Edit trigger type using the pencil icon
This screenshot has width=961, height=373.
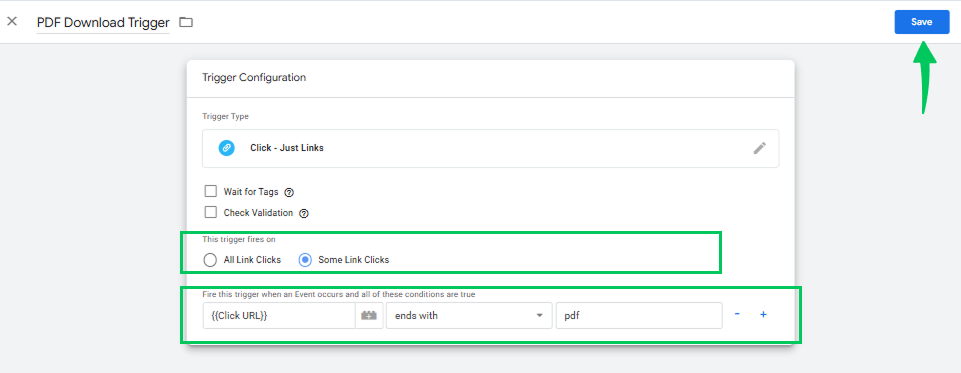(x=759, y=148)
